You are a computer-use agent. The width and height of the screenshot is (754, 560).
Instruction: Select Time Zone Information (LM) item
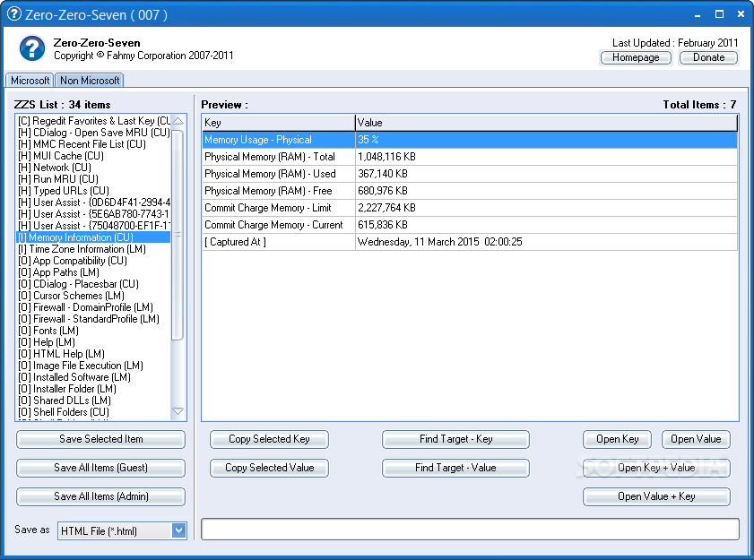pos(94,249)
